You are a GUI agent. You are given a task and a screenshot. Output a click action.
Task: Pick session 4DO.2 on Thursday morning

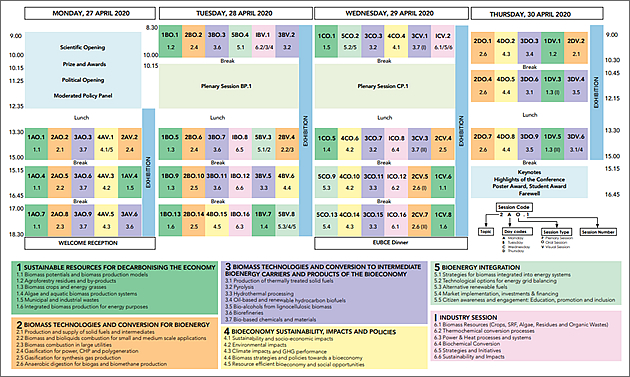pos(506,48)
